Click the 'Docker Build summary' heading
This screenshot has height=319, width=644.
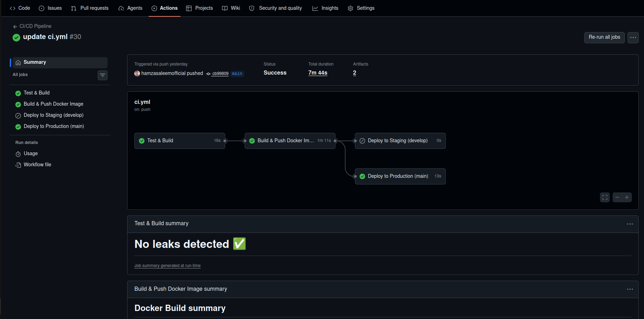180,308
